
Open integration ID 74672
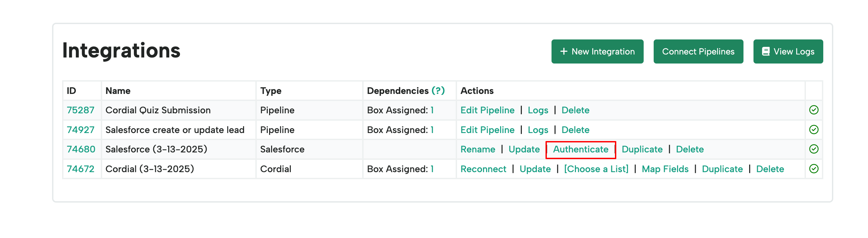pyautogui.click(x=80, y=169)
